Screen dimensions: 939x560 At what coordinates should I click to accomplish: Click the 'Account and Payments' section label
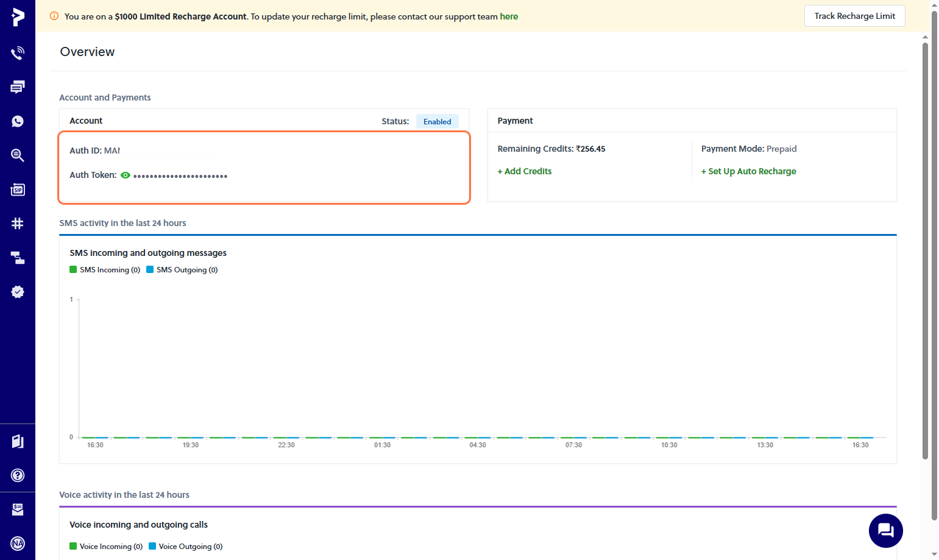tap(105, 97)
